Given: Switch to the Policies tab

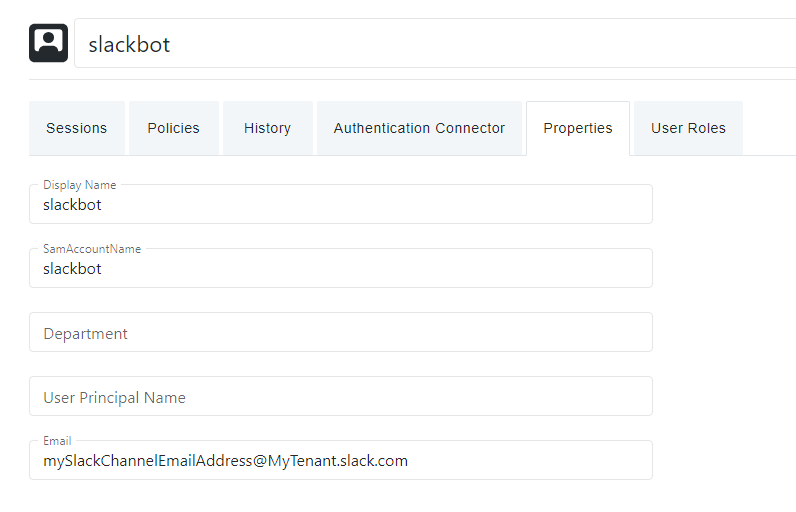Looking at the screenshot, I should pyautogui.click(x=173, y=128).
